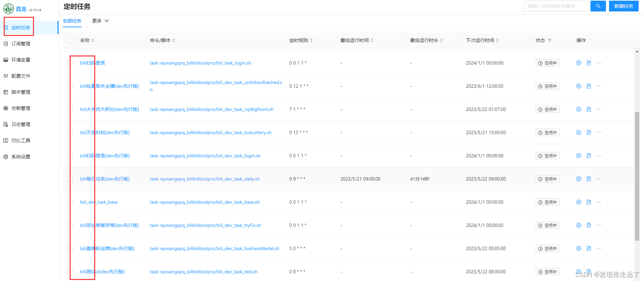Open more actions for bili每日任务 row

click(x=599, y=179)
